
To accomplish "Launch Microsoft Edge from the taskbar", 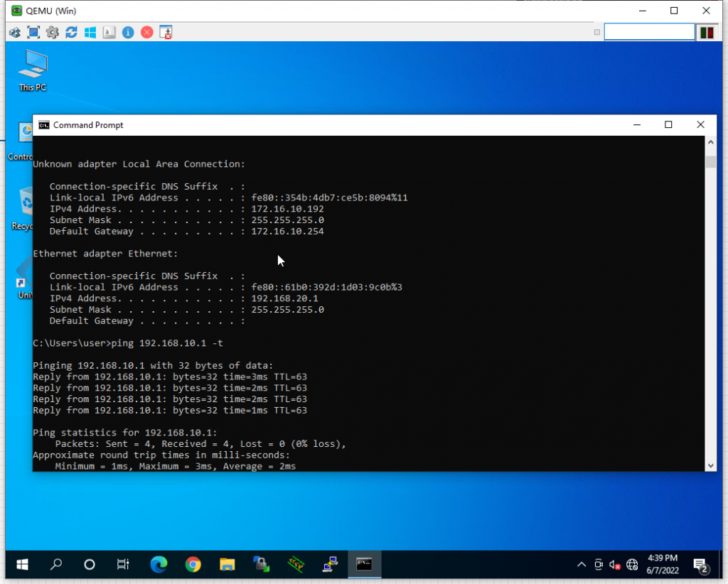I will (158, 565).
